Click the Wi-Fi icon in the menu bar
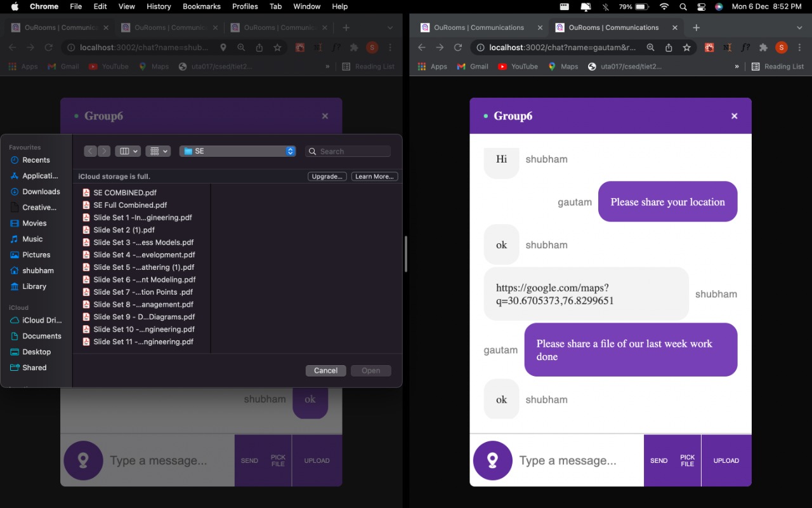Viewport: 812px width, 508px height. tap(664, 7)
